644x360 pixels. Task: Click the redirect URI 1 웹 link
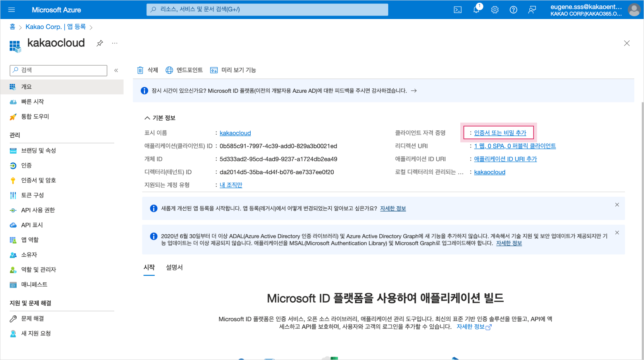(515, 146)
